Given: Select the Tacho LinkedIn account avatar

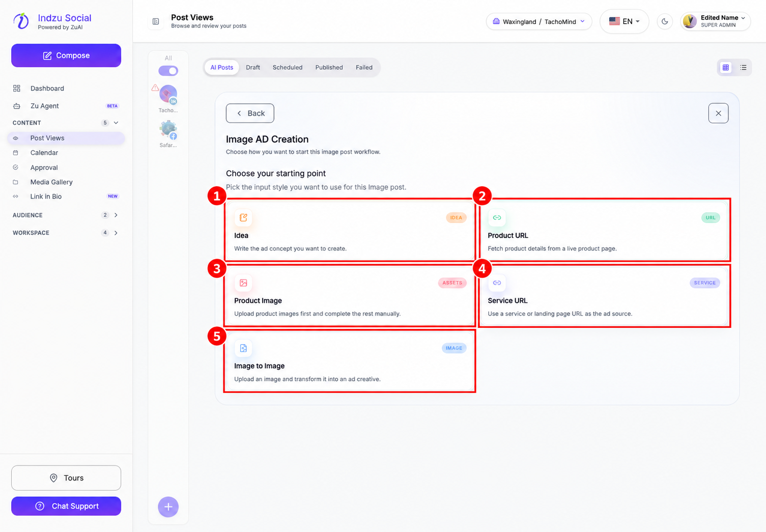Looking at the screenshot, I should pyautogui.click(x=168, y=94).
